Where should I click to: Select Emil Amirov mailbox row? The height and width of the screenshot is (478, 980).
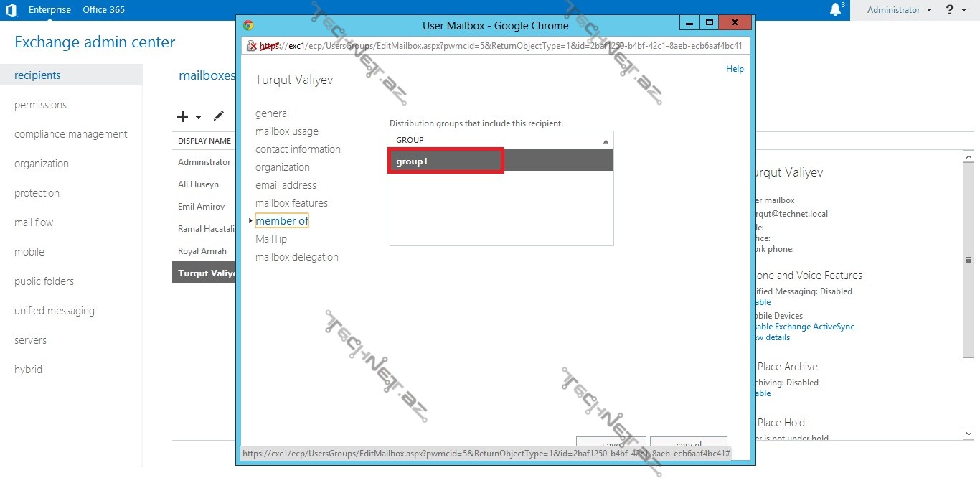(202, 207)
